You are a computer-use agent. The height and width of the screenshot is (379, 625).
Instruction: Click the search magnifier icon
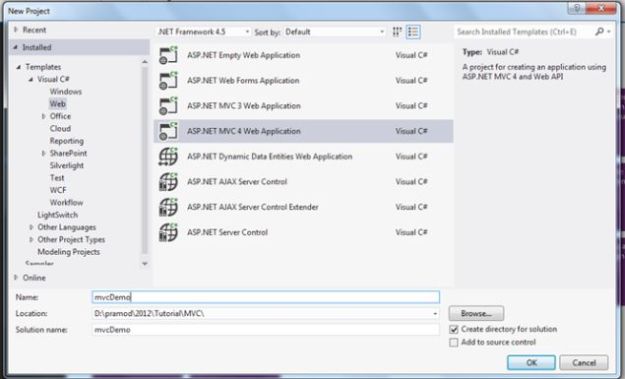tap(599, 31)
